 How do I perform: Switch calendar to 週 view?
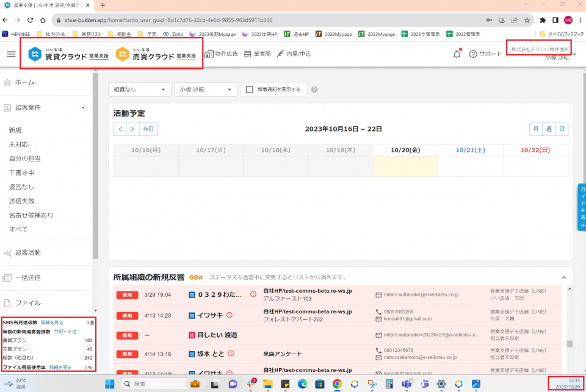549,129
